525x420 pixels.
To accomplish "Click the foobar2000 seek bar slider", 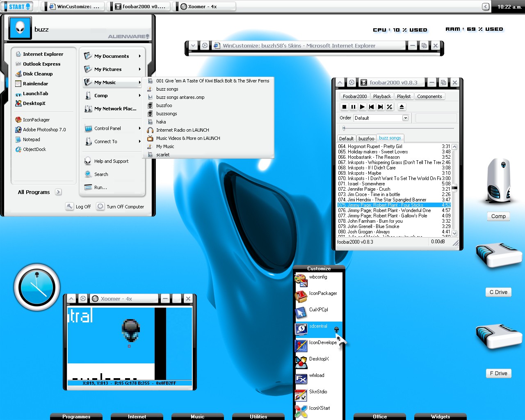I will pos(344,128).
